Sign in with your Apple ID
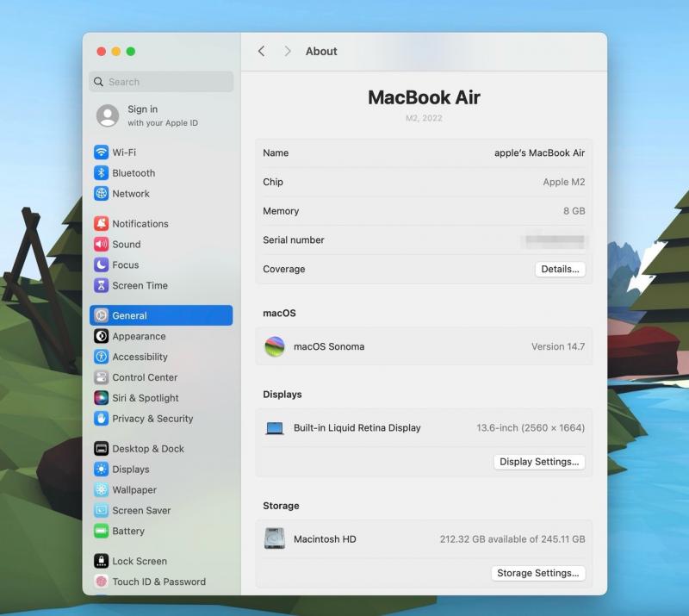 163,115
